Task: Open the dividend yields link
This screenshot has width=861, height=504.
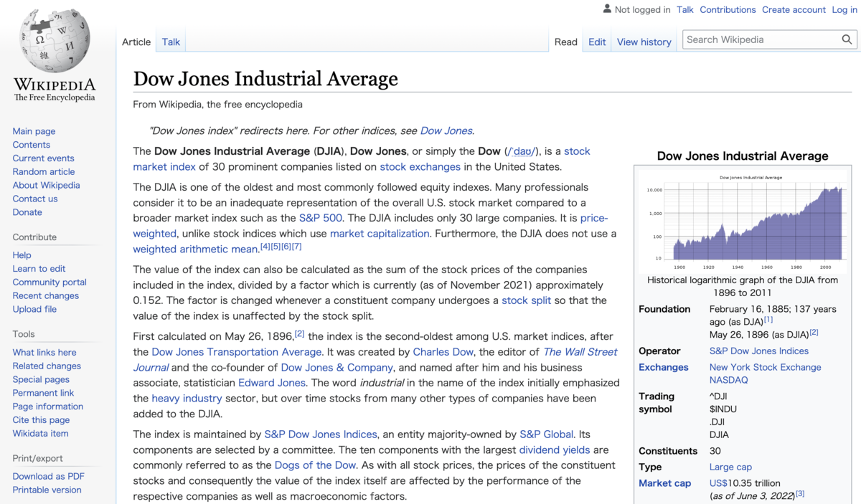Action: (555, 450)
